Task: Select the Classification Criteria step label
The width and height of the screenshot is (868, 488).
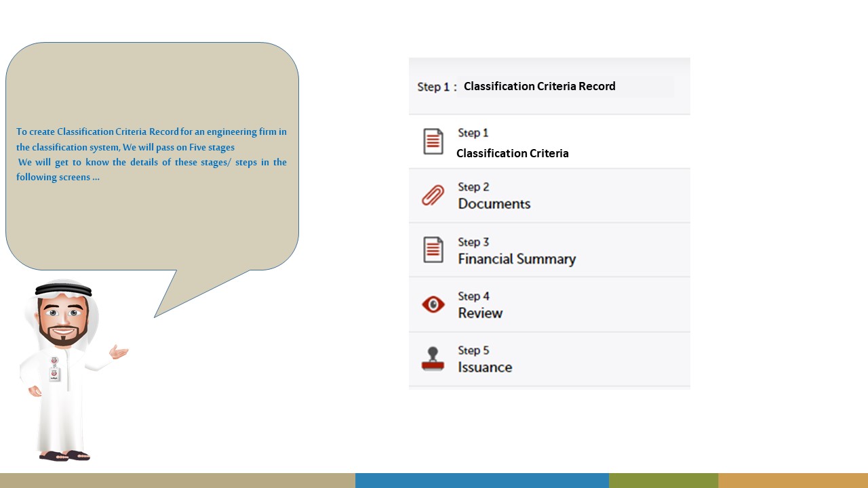Action: coord(512,153)
